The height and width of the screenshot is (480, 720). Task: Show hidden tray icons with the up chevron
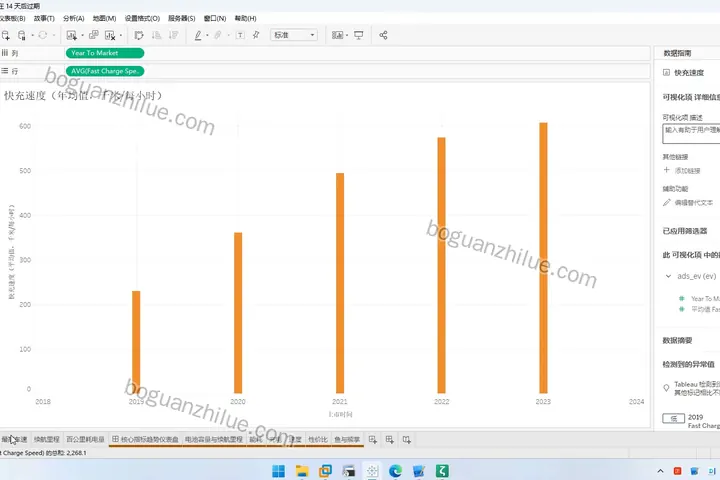click(x=660, y=471)
